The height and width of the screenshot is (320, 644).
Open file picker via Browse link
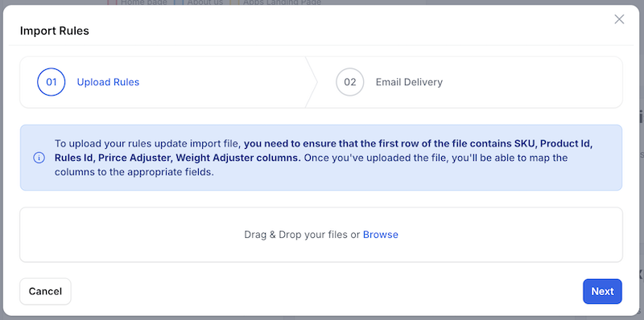coord(380,235)
